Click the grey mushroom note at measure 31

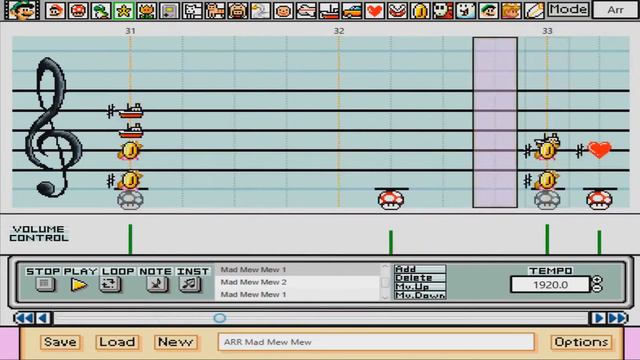coord(130,200)
